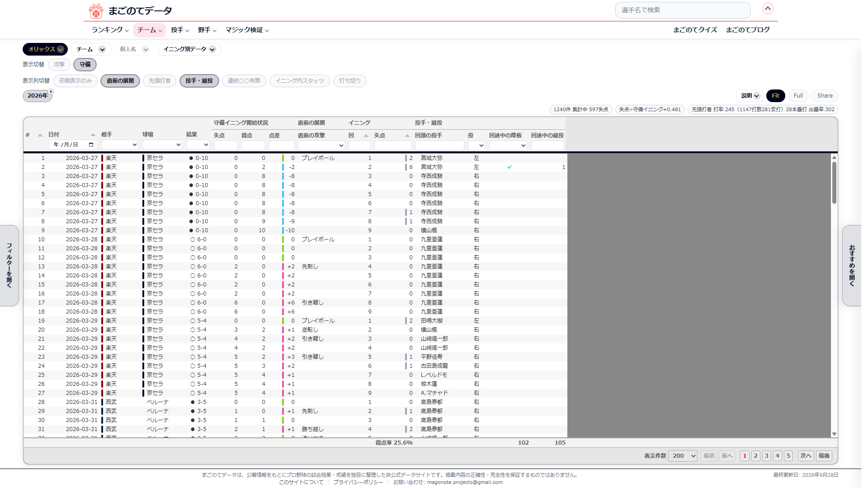The image size is (868, 488).
Task: Toggle 投手・継投 columns
Action: [x=199, y=81]
